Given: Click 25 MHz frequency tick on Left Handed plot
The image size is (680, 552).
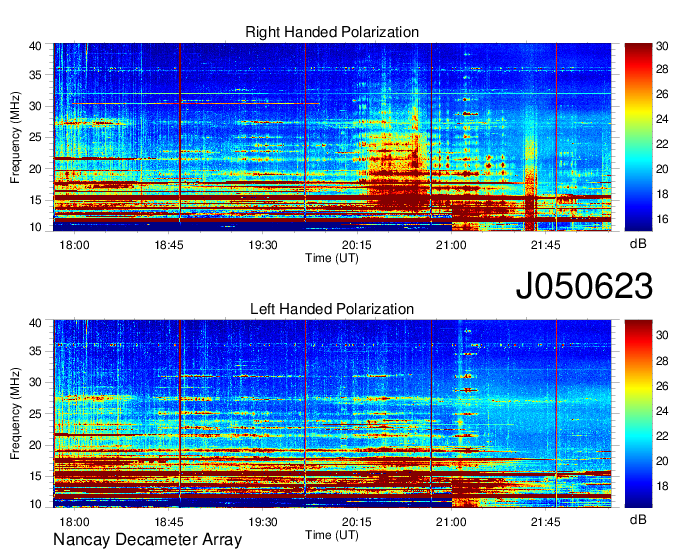Looking at the screenshot, I should 35,414.
